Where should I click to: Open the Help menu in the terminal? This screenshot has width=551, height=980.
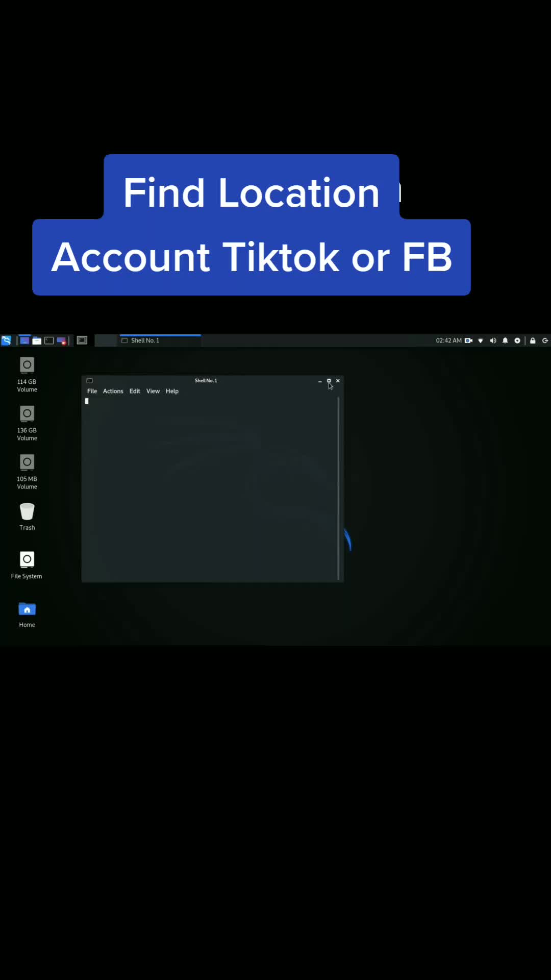(172, 391)
